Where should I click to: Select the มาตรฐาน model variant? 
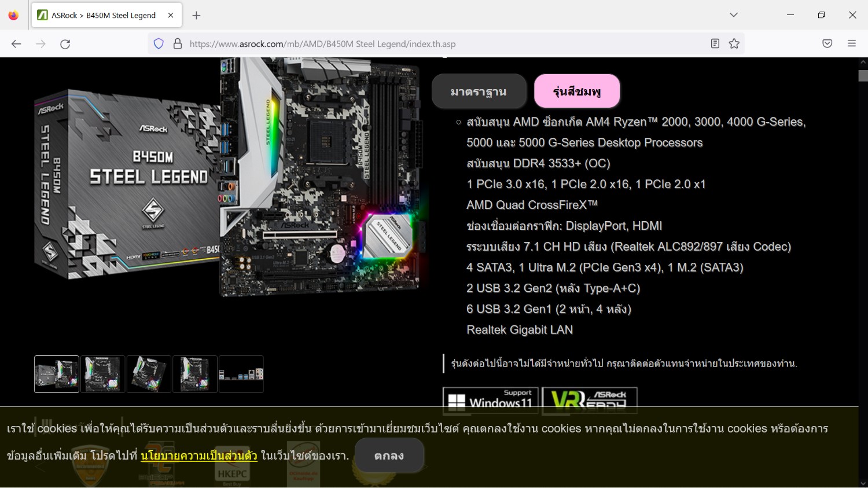(x=479, y=91)
